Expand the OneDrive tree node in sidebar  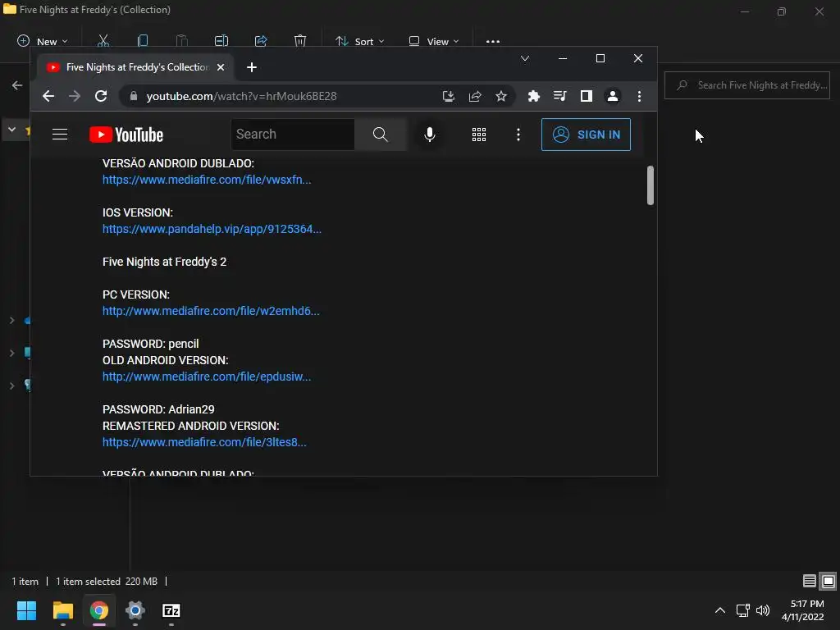click(x=11, y=321)
